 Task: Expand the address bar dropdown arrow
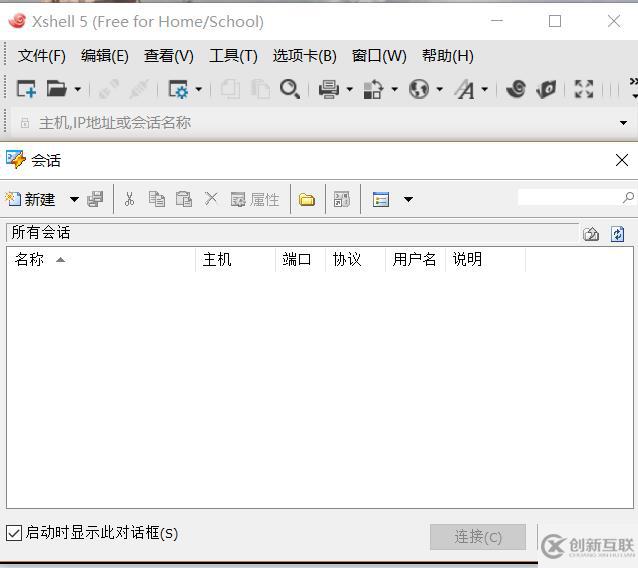623,122
